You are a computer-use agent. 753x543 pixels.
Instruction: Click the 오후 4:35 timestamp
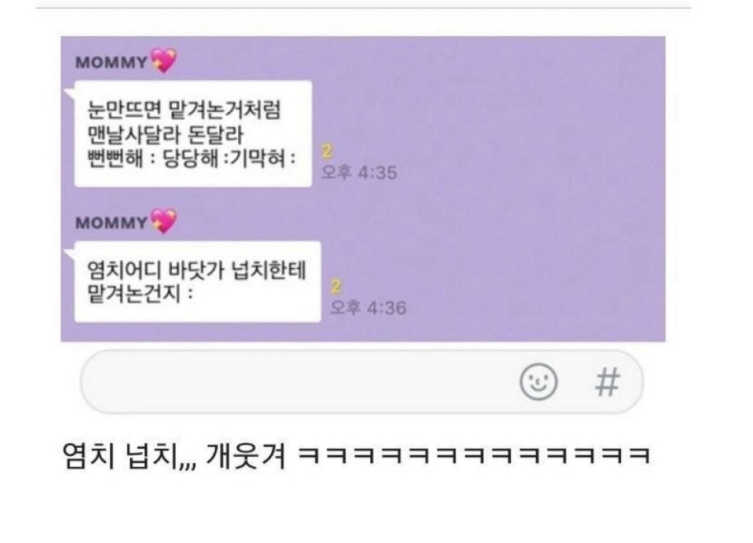(x=359, y=172)
